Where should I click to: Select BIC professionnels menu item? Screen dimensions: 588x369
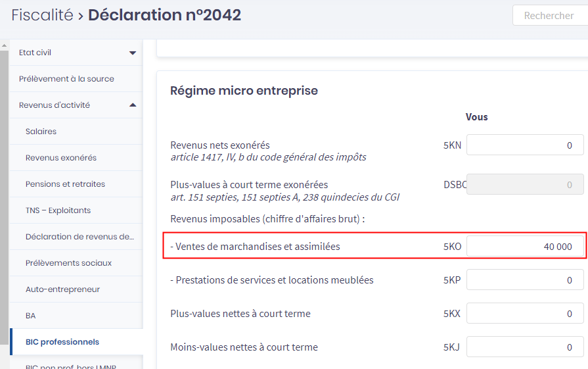tap(62, 342)
